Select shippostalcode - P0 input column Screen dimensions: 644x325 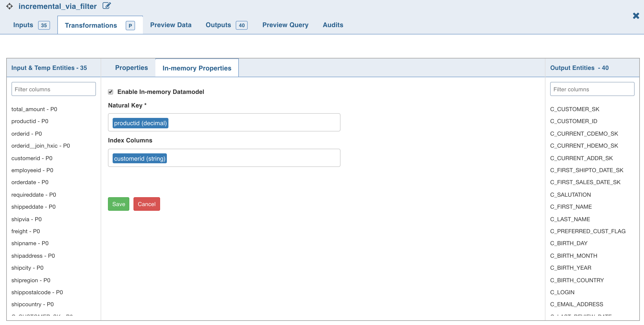37,292
